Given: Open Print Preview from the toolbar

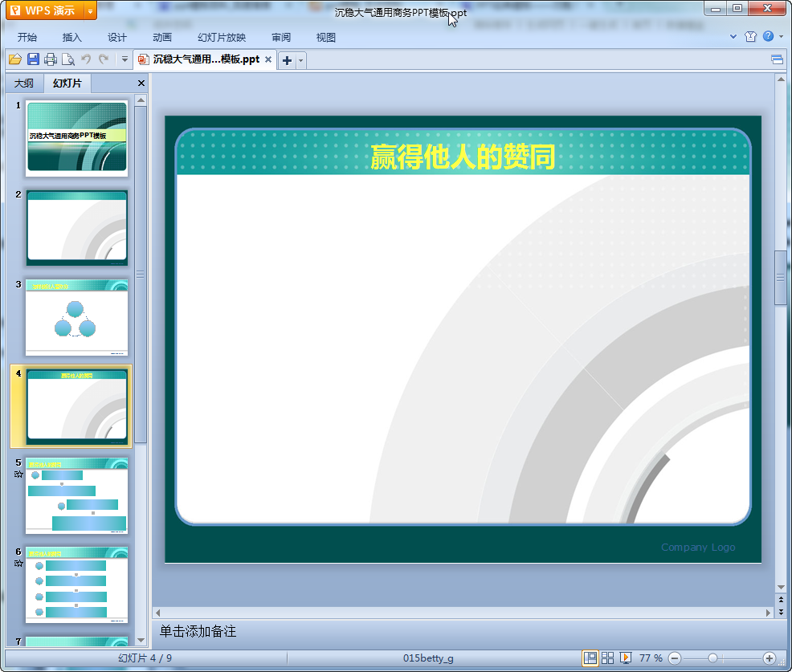Looking at the screenshot, I should [68, 59].
